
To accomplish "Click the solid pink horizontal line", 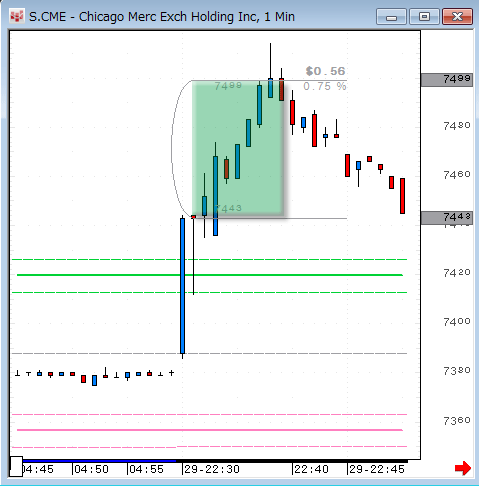I will (x=210, y=430).
